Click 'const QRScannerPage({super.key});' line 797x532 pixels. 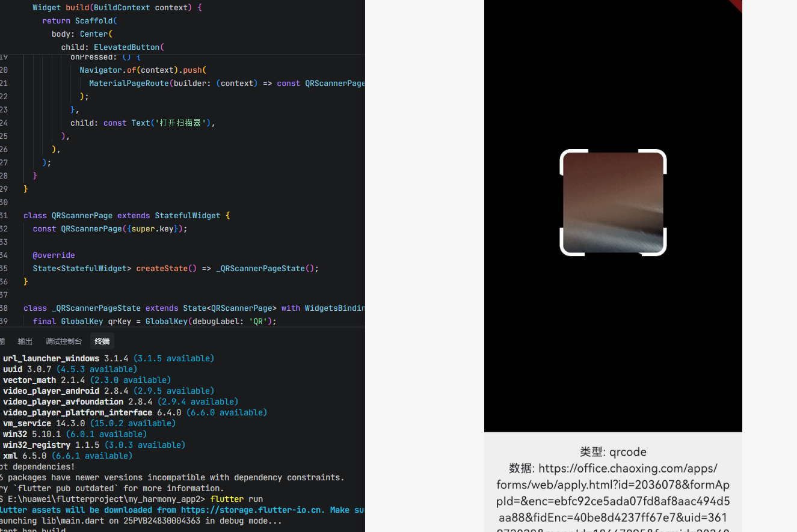point(110,229)
